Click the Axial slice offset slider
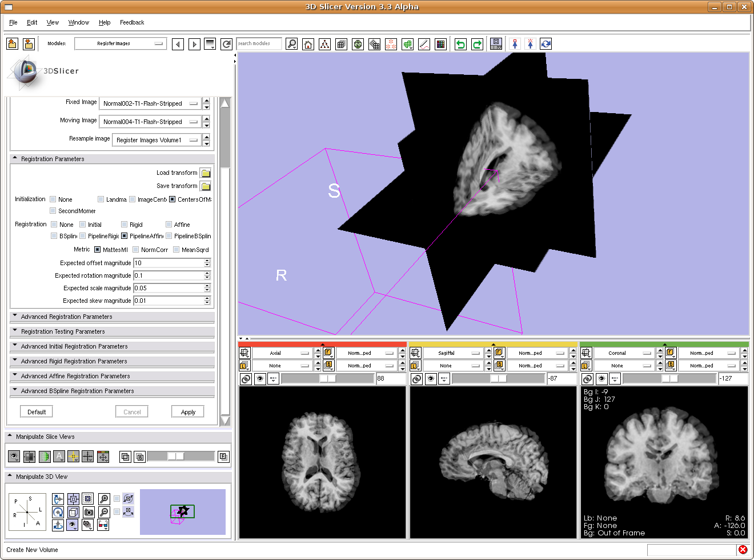The width and height of the screenshot is (754, 560). coord(327,378)
